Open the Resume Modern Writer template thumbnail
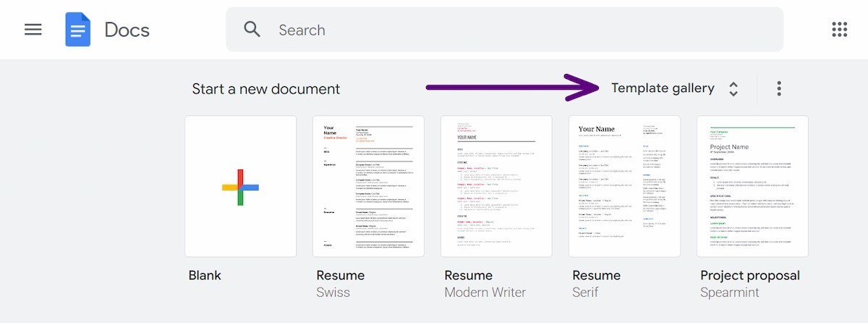Viewport: 868px width, 323px height. coord(497,186)
